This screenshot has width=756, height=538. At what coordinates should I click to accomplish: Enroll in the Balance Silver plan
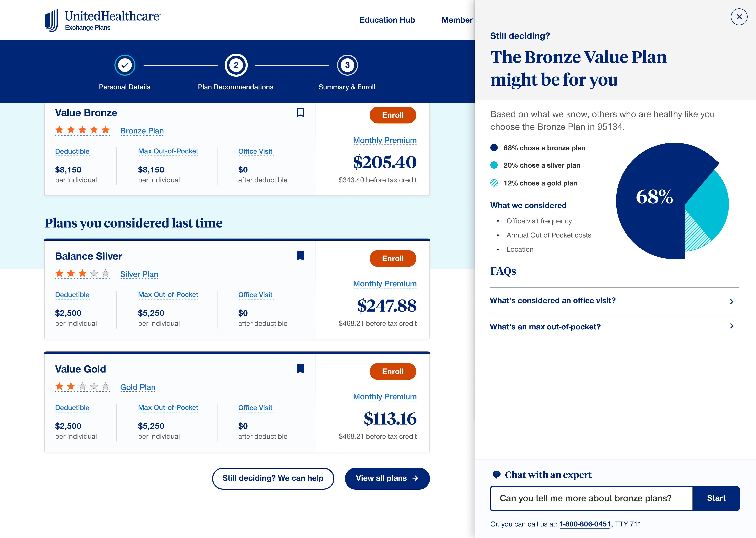pyautogui.click(x=393, y=258)
